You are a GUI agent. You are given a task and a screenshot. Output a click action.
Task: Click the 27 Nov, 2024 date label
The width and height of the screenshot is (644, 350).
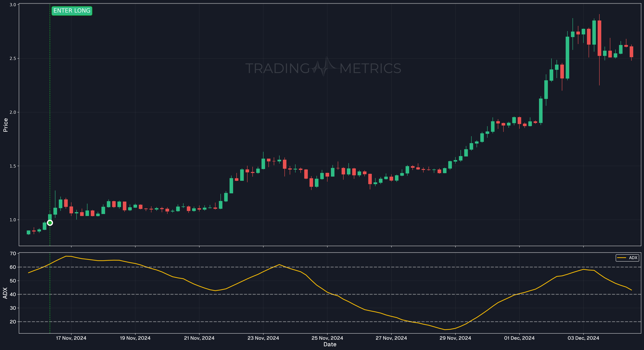coord(391,338)
